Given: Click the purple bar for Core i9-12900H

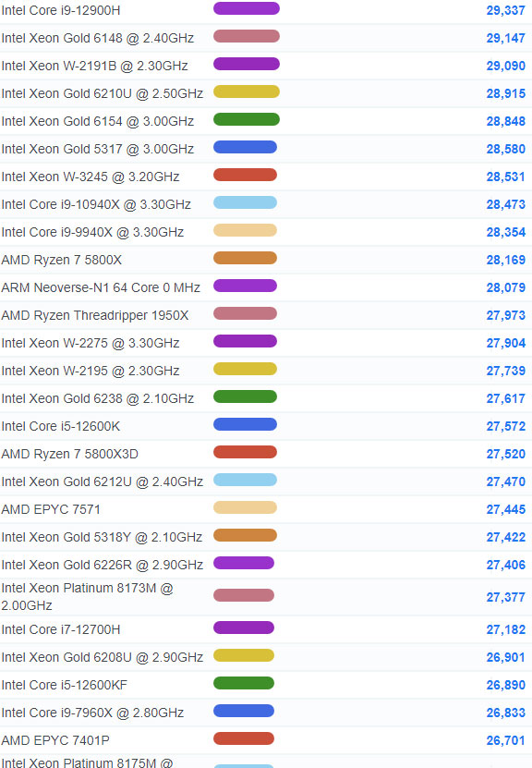Looking at the screenshot, I should (x=247, y=8).
